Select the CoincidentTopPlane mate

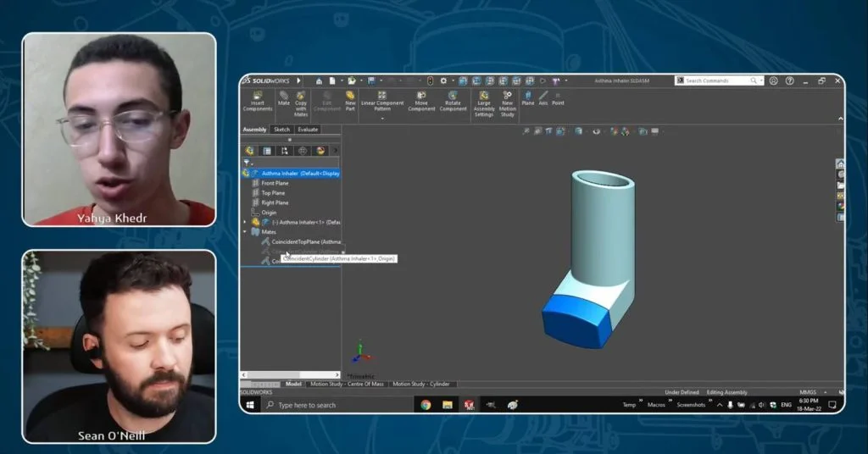coord(298,241)
